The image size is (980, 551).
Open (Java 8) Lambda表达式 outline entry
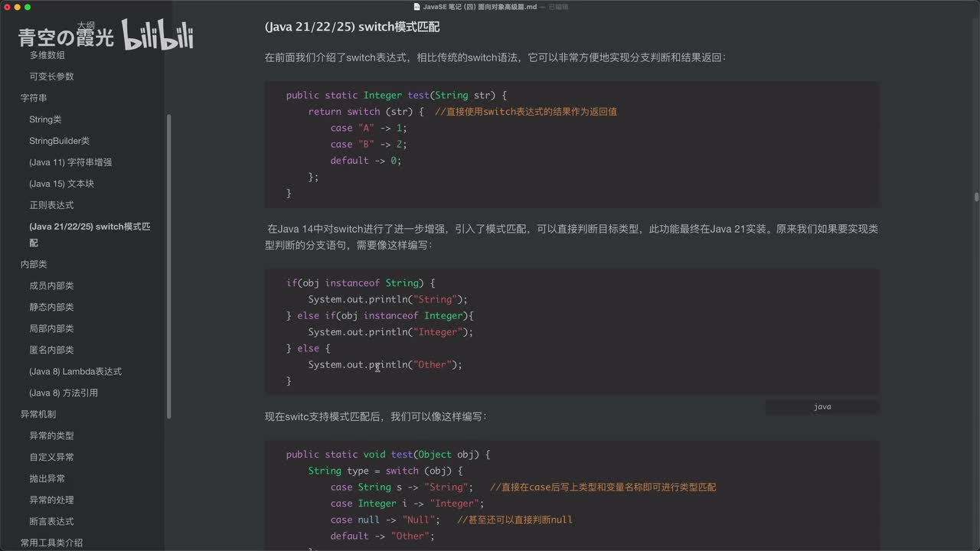coord(75,371)
